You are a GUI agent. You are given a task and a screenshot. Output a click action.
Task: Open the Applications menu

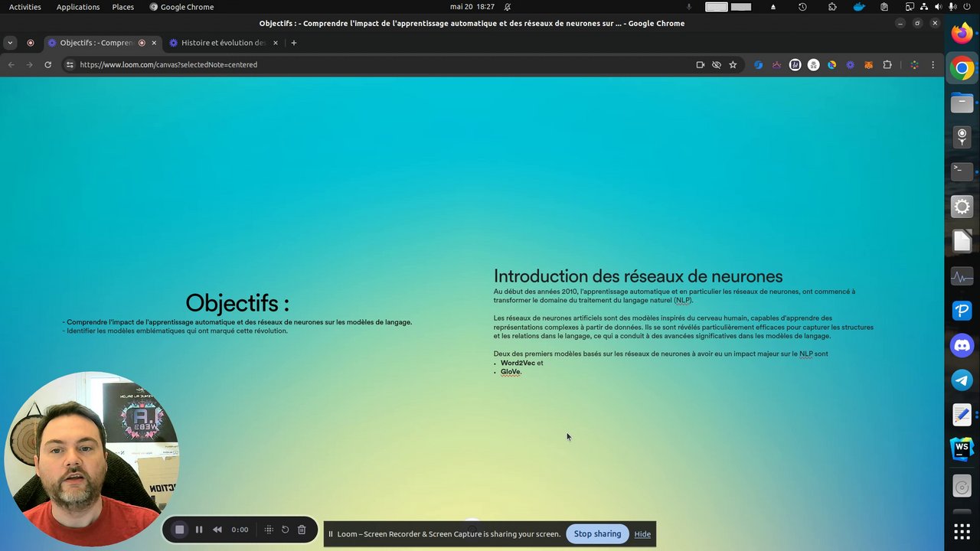pos(78,7)
